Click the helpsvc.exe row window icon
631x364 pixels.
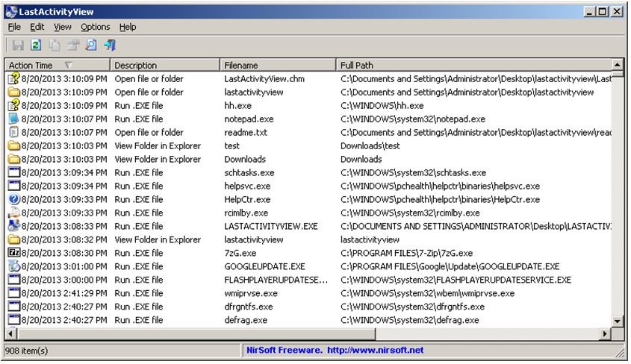tap(14, 186)
